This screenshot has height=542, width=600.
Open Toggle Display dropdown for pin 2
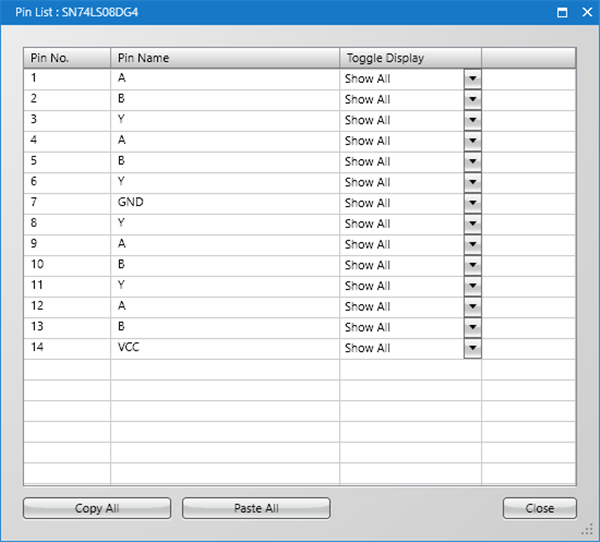click(x=473, y=100)
